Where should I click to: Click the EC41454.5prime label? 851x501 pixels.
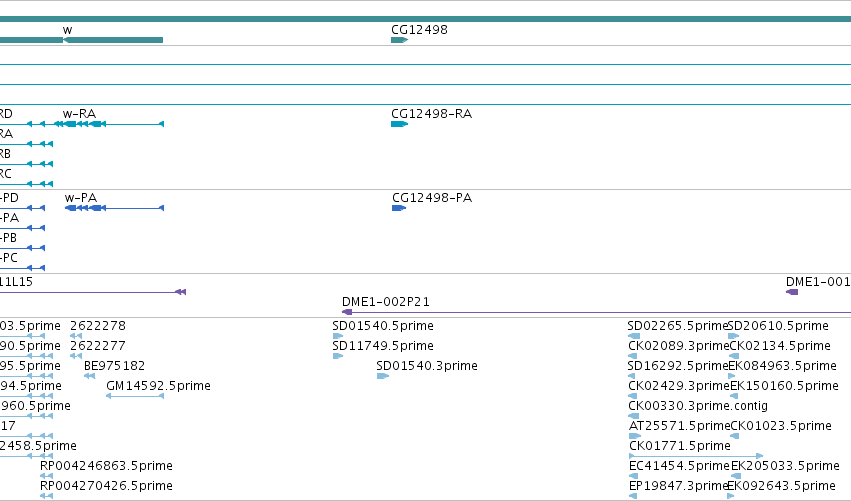click(679, 466)
